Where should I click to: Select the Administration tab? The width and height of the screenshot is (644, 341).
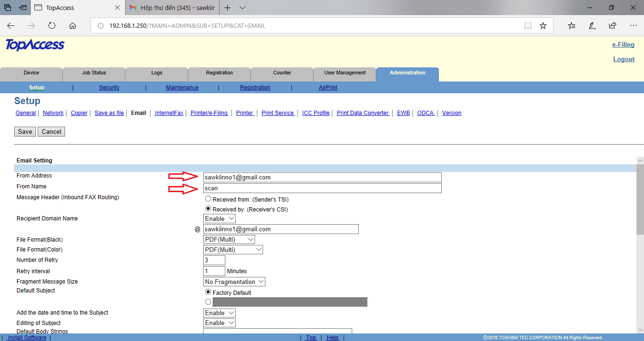tap(407, 73)
